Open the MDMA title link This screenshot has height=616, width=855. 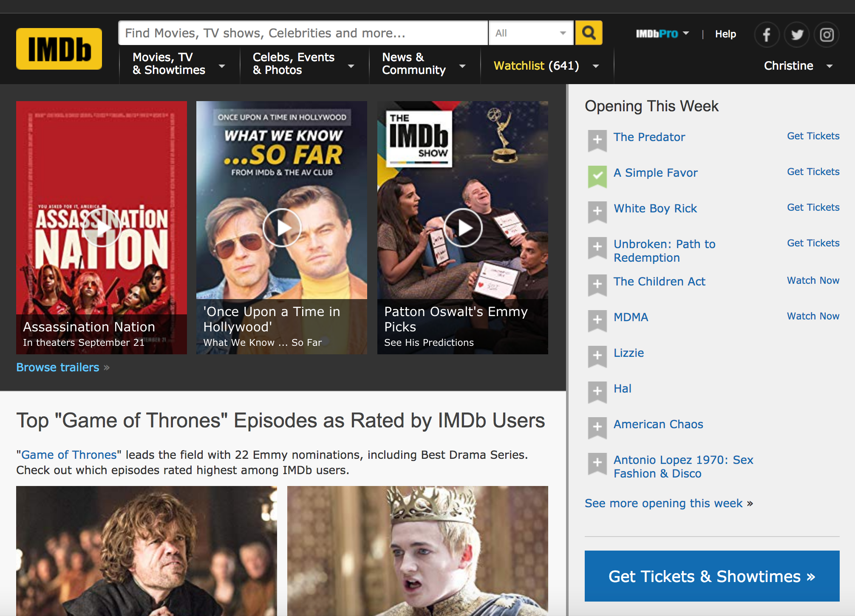pyautogui.click(x=631, y=317)
